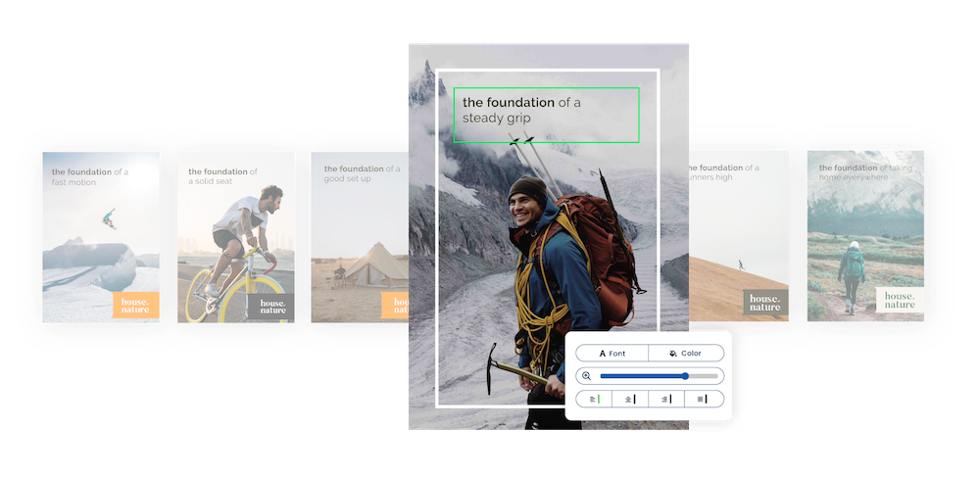Click the black house.nature logo on cyclist poster

[270, 308]
